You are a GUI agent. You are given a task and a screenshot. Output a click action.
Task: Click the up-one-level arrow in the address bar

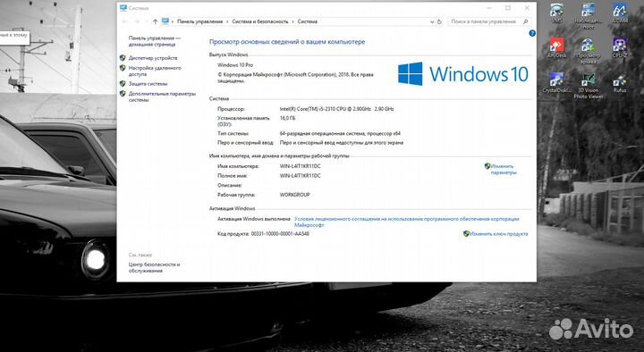pyautogui.click(x=155, y=21)
